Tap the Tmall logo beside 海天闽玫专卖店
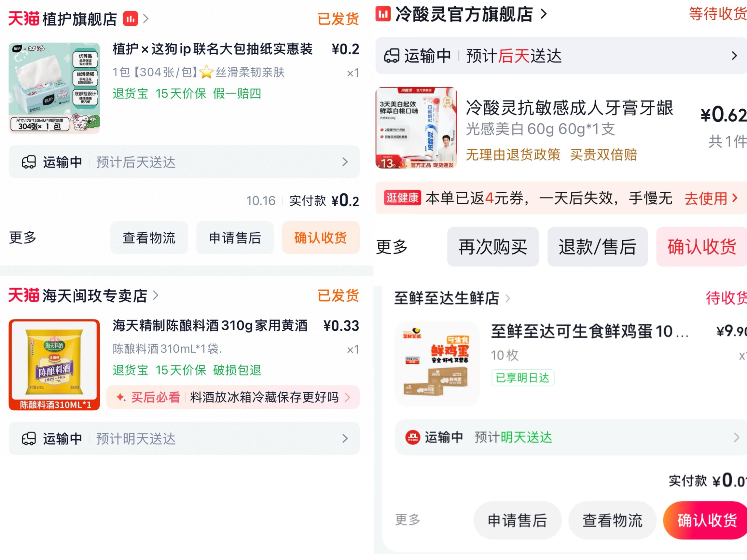747x560 pixels. [24, 295]
